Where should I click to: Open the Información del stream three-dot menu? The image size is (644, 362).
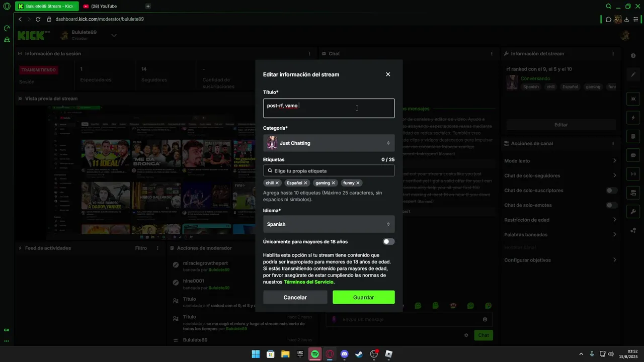coord(613,54)
